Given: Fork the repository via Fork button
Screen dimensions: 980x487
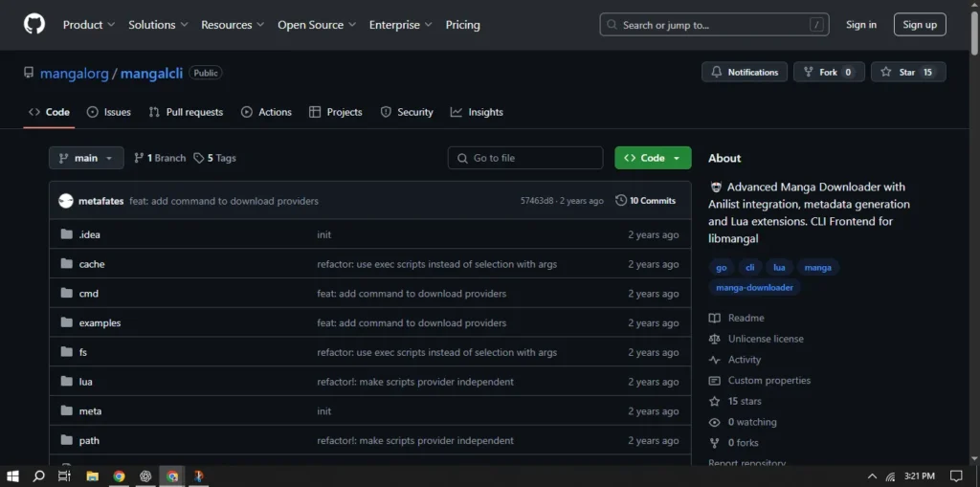Looking at the screenshot, I should (x=828, y=73).
